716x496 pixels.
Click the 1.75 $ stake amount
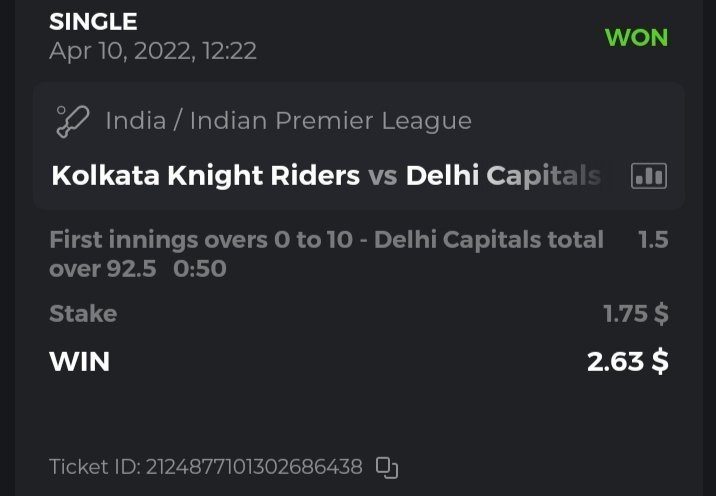coord(635,314)
